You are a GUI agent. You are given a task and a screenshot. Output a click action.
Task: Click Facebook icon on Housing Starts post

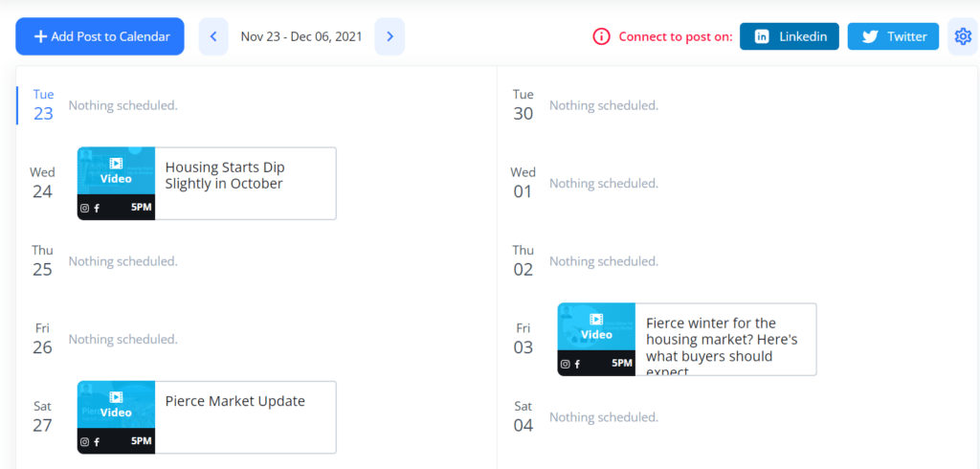click(x=97, y=208)
